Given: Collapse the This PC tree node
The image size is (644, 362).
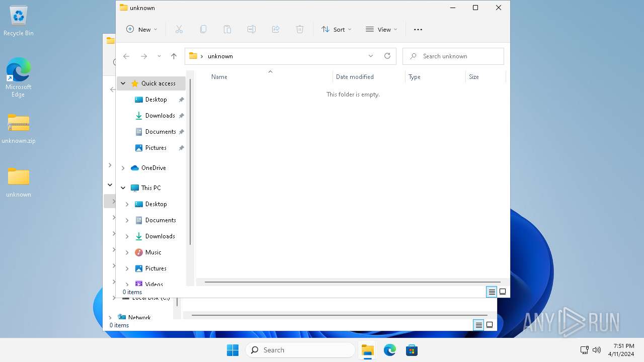Looking at the screenshot, I should (x=123, y=188).
